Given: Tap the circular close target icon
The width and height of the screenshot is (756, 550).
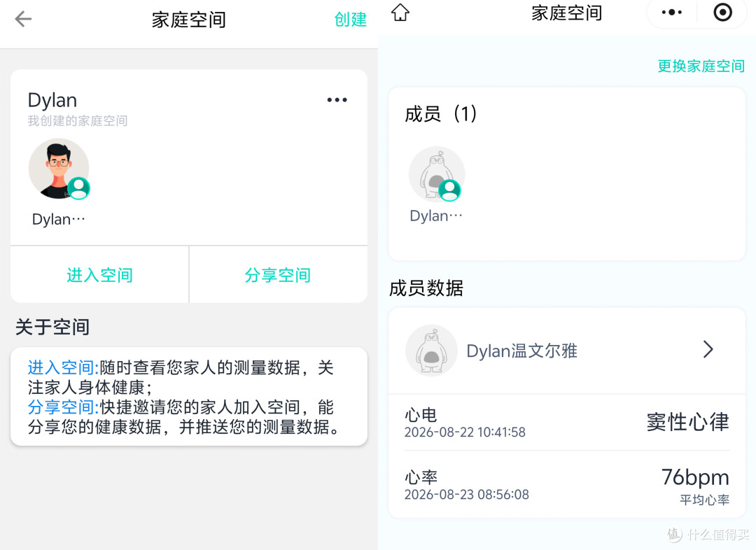Looking at the screenshot, I should [x=722, y=13].
